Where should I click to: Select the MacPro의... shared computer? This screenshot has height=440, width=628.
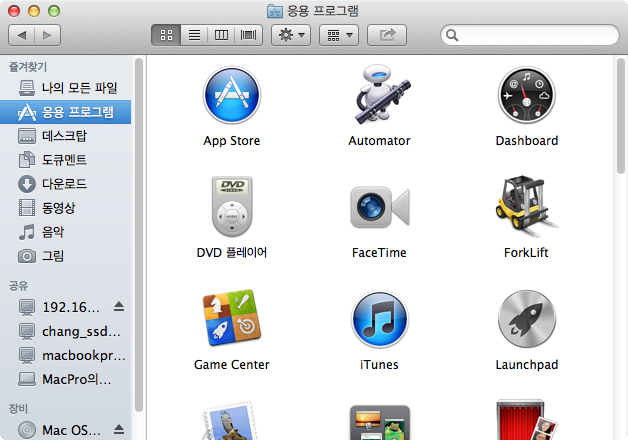point(66,379)
